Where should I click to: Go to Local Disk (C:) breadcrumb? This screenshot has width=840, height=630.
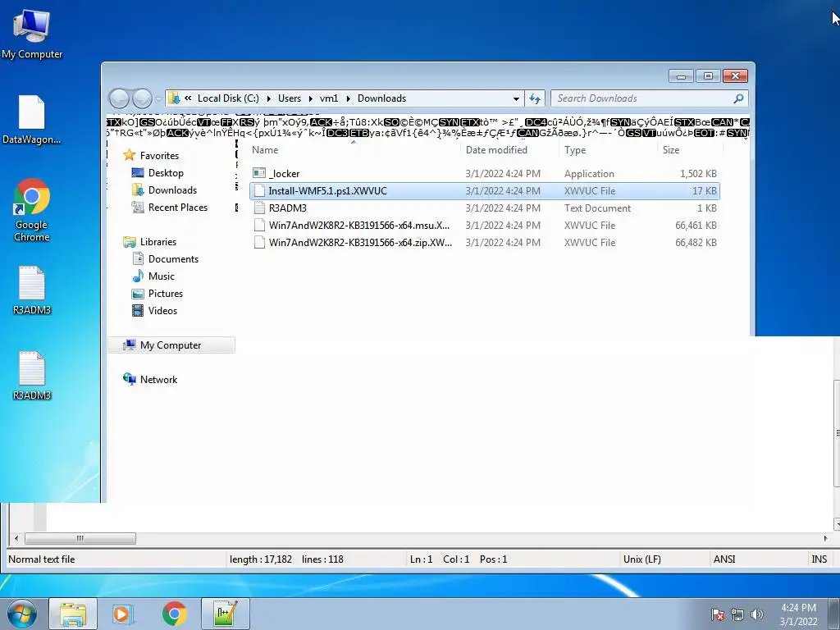[228, 98]
